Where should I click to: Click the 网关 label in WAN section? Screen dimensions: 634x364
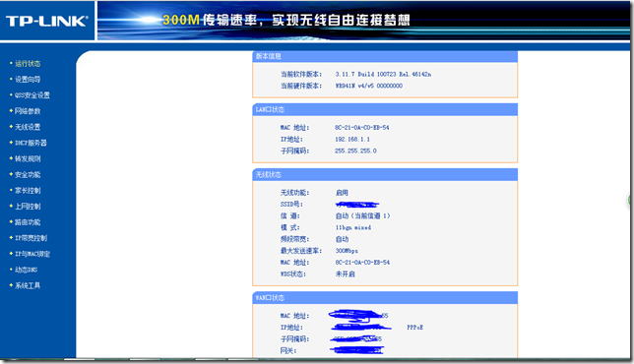(288, 350)
